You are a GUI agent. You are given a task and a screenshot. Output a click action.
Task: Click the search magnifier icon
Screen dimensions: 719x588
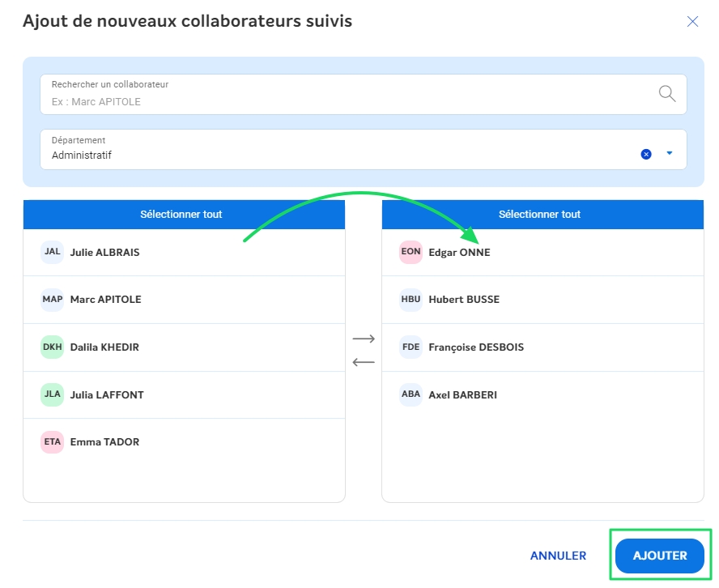coord(666,94)
